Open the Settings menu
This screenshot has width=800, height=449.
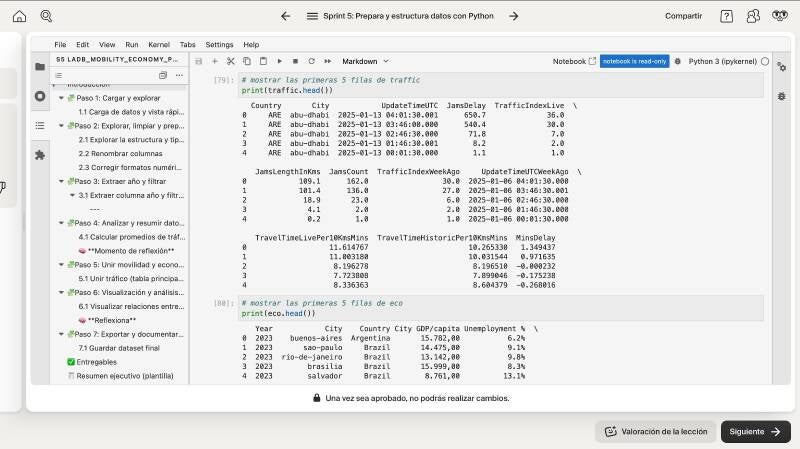219,45
